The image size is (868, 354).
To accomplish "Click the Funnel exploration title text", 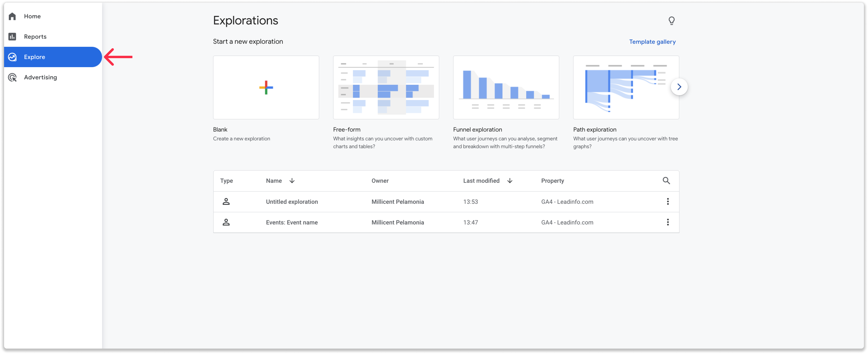I will (477, 129).
